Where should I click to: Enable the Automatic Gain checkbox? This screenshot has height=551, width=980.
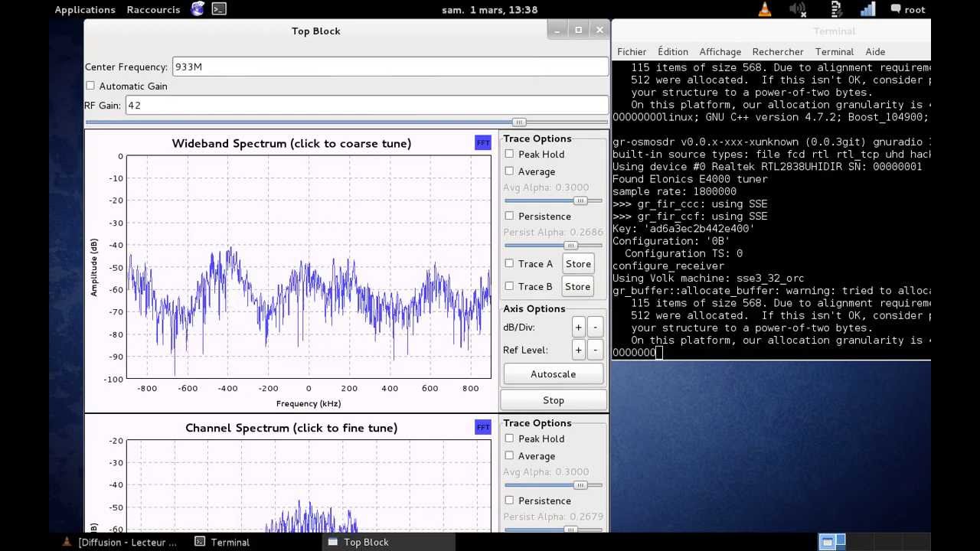pos(90,86)
